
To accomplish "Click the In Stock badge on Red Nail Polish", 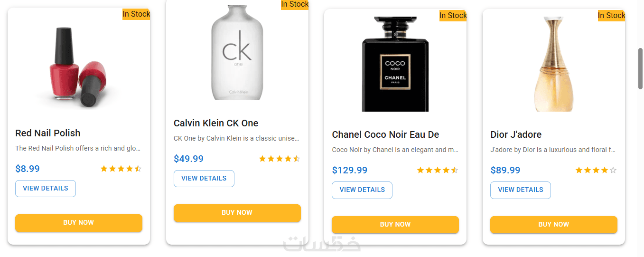I will 136,14.
